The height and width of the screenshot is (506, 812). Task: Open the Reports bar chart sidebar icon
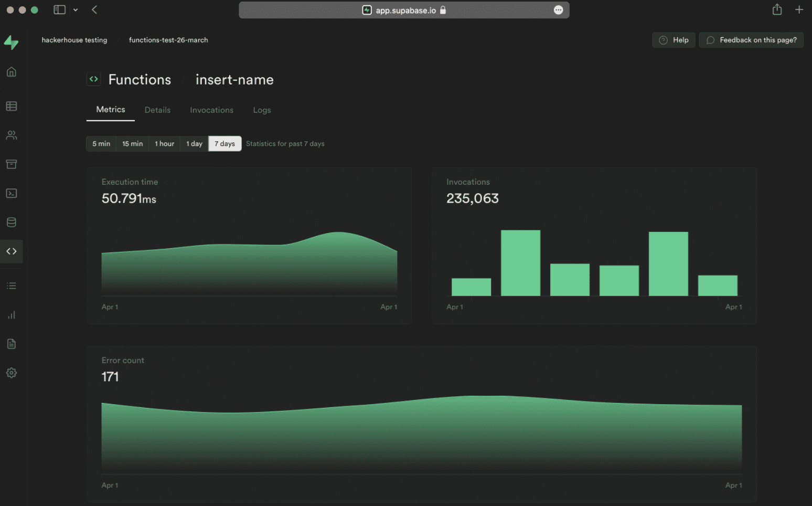click(x=12, y=315)
